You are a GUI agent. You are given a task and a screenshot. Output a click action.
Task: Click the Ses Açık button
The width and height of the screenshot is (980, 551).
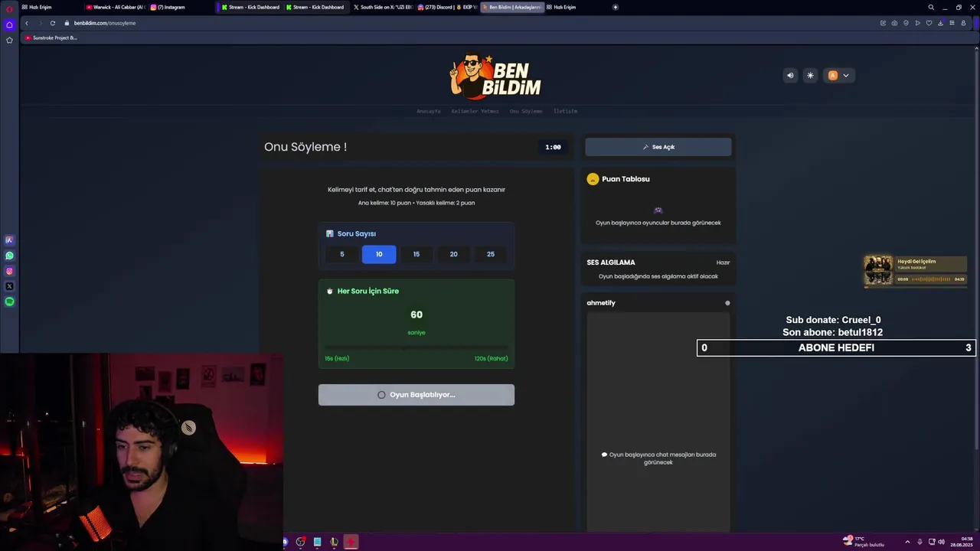click(x=658, y=147)
